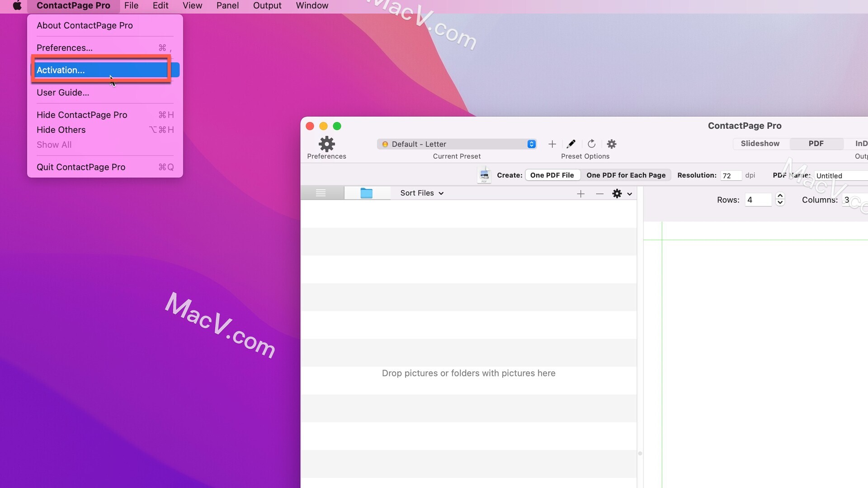Open Preferences from ContactPage Pro menu

click(64, 47)
